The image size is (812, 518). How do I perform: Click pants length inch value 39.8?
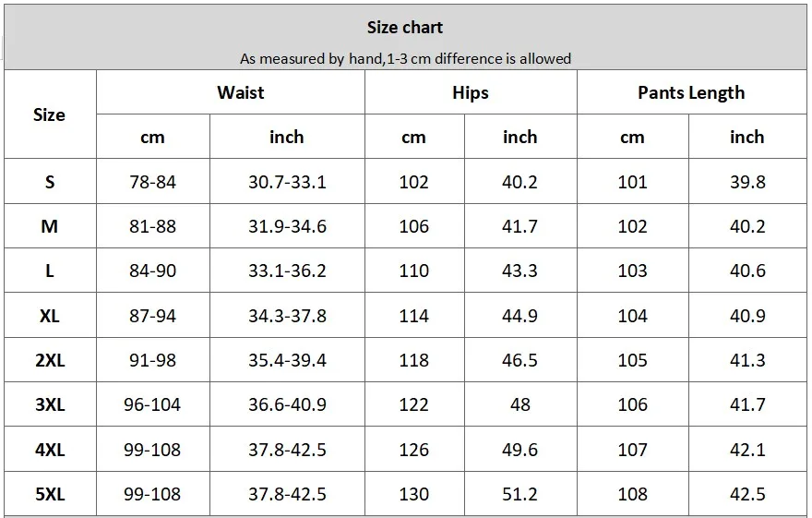point(747,182)
